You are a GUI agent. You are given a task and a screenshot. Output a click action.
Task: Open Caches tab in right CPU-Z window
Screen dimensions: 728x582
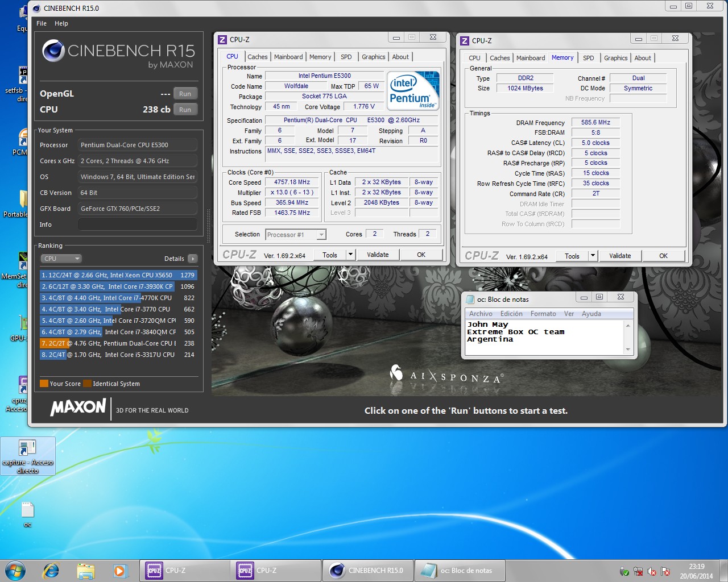pyautogui.click(x=500, y=58)
